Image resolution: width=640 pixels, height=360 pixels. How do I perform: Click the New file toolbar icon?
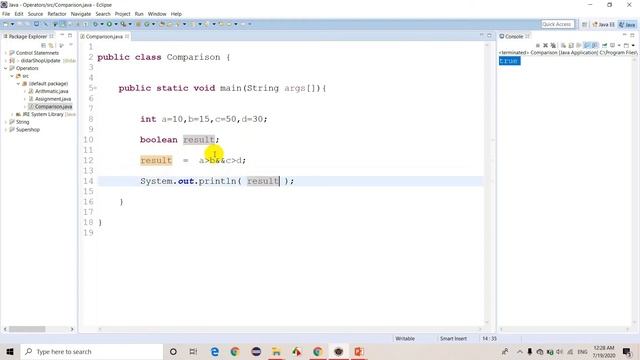point(6,24)
